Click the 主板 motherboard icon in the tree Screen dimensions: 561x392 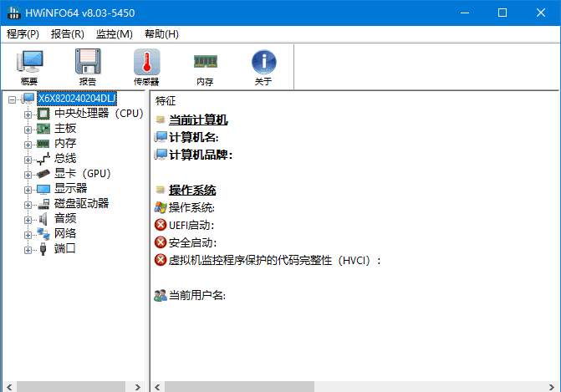click(x=43, y=129)
